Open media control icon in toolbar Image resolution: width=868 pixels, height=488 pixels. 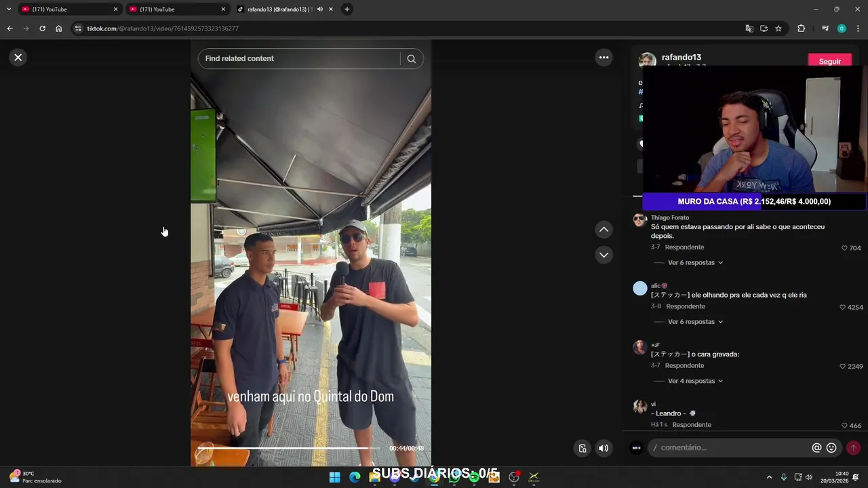(x=825, y=28)
